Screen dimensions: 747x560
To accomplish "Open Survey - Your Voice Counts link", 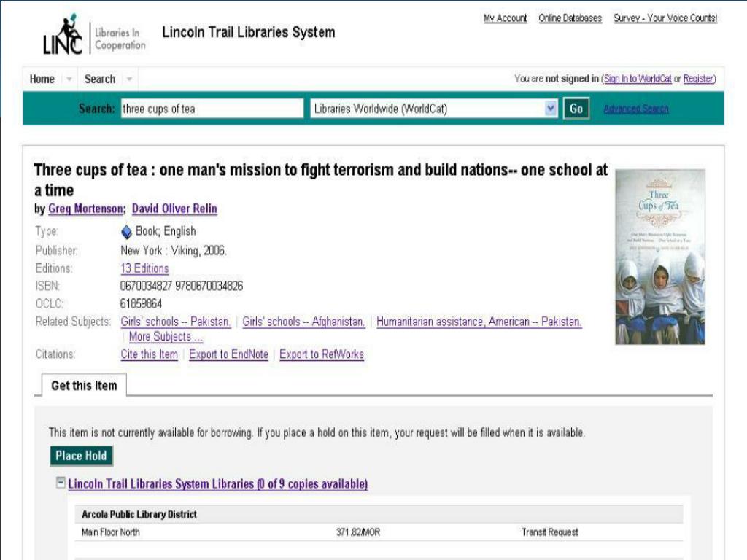I will 665,18.
